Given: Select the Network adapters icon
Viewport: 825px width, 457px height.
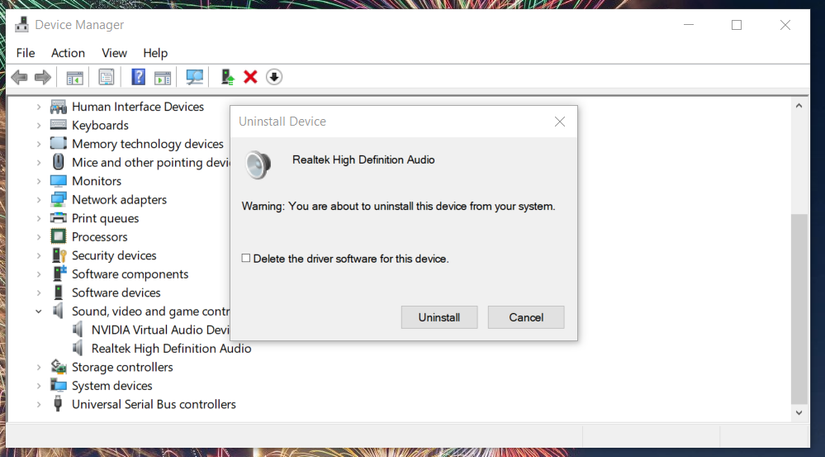Looking at the screenshot, I should pyautogui.click(x=58, y=199).
